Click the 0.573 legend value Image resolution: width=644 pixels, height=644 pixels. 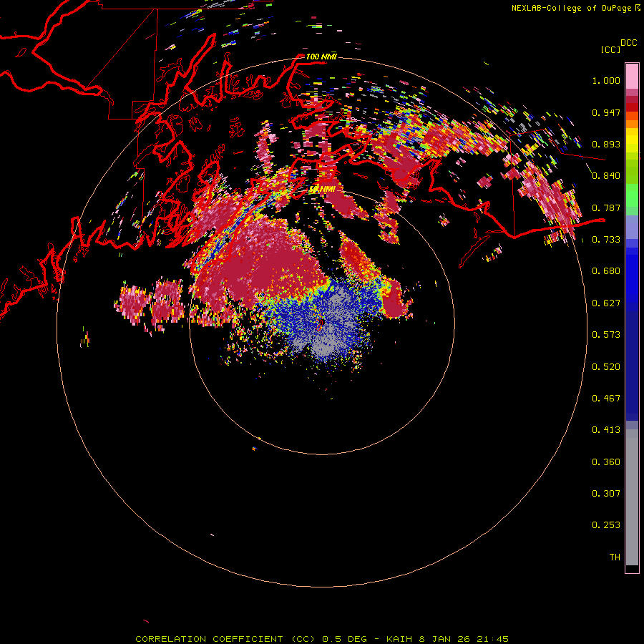(x=606, y=335)
